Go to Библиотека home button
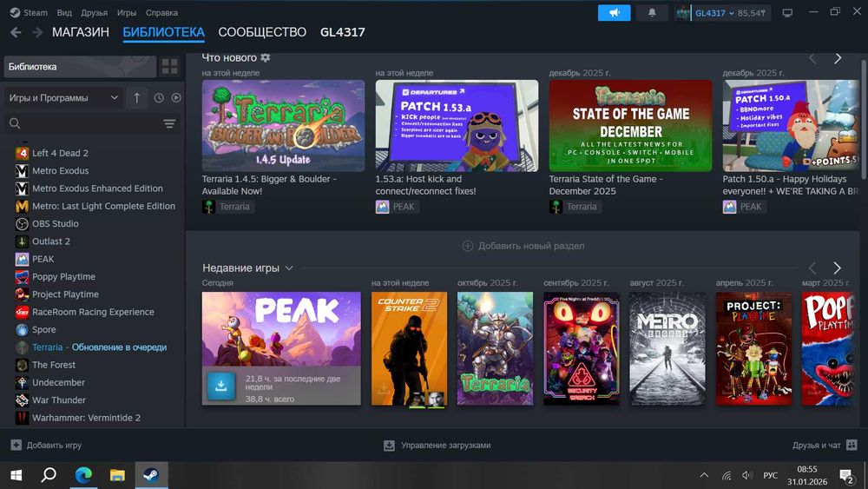The width and height of the screenshot is (868, 489). click(x=80, y=67)
